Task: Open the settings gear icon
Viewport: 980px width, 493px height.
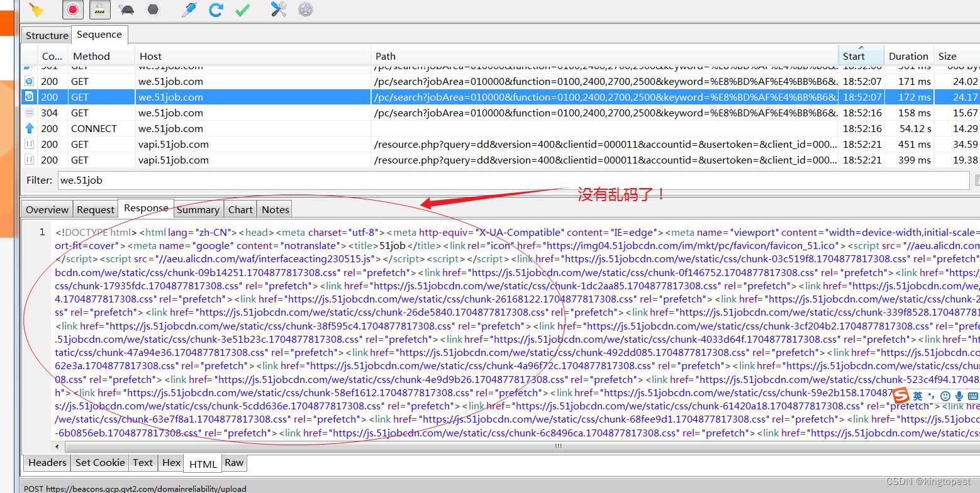Action: (x=305, y=9)
